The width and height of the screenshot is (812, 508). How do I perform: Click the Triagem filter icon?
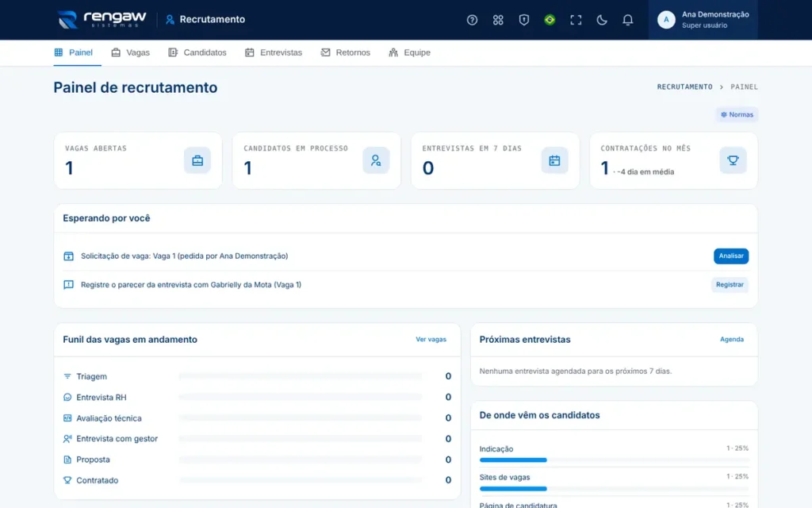[x=67, y=376]
